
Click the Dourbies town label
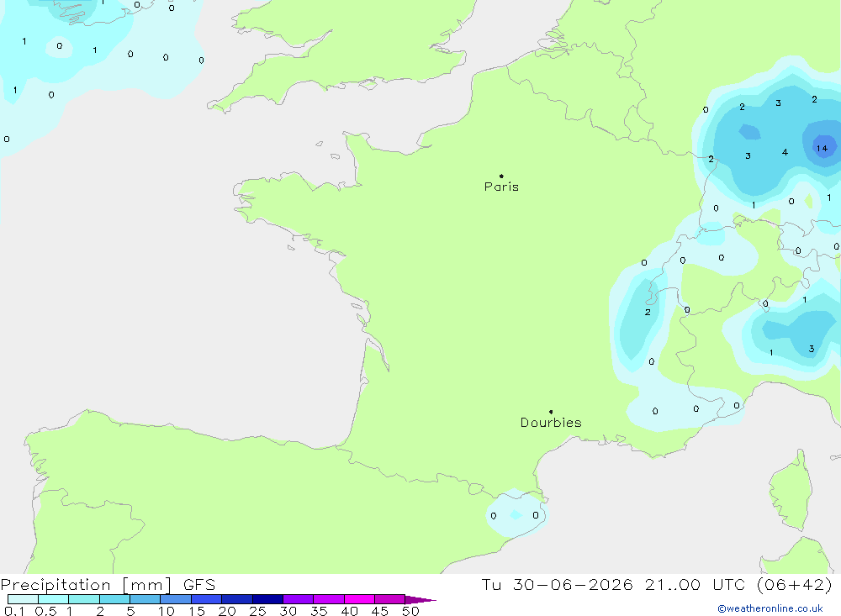click(551, 423)
